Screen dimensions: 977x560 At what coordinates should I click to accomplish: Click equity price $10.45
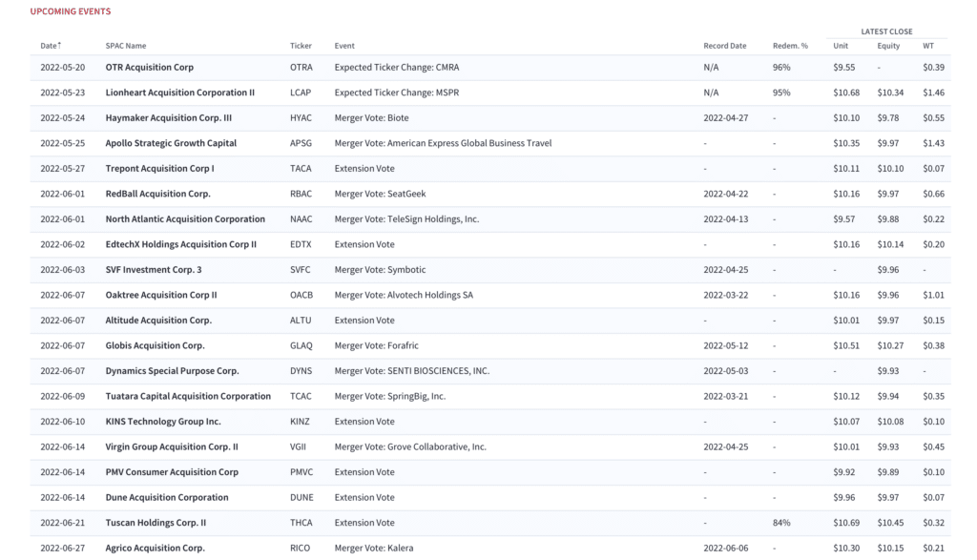(x=890, y=523)
